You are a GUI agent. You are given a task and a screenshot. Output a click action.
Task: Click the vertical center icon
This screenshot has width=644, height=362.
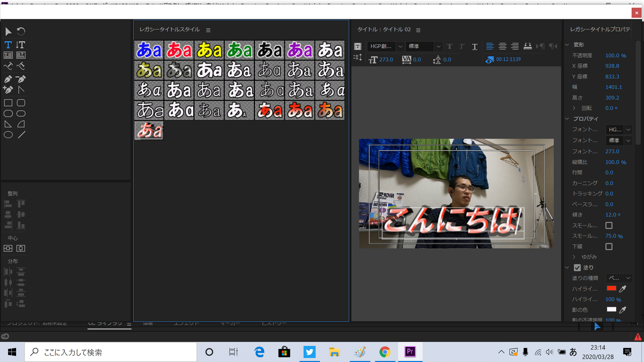coord(8,248)
